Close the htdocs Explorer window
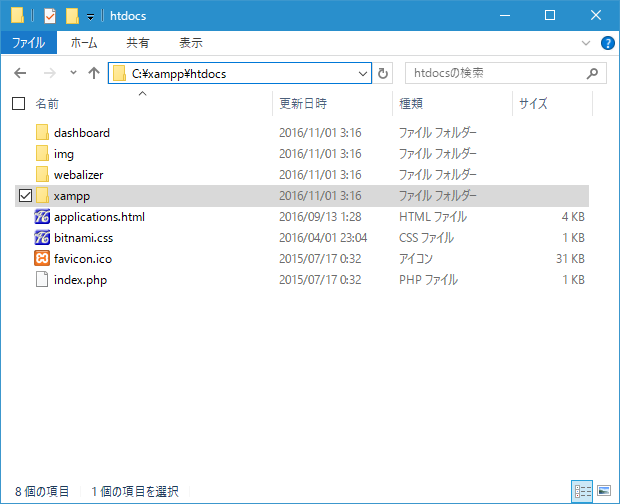 595,16
